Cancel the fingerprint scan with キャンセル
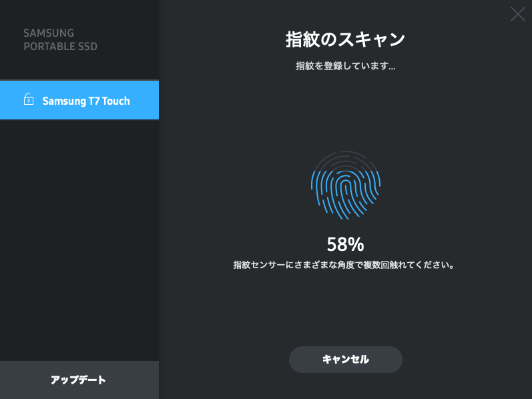This screenshot has height=399, width=532. click(x=345, y=360)
